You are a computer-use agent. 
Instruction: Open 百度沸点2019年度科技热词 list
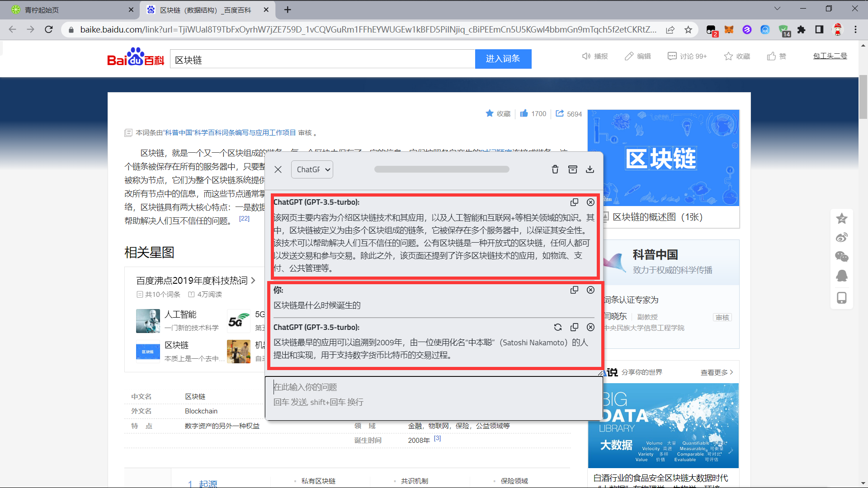click(196, 281)
